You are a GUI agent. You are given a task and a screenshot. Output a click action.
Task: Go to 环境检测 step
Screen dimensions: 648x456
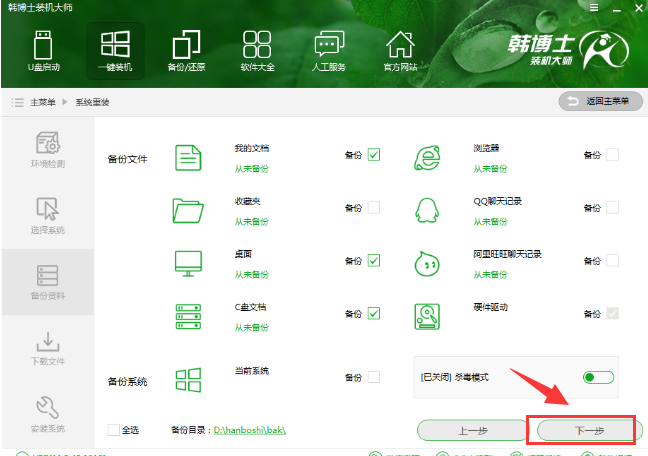click(48, 150)
